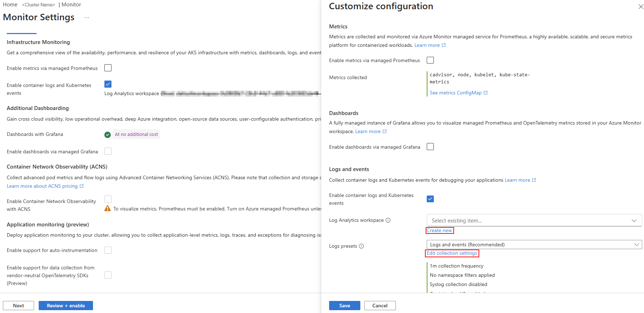Click external link icon beside Dashboards Learn more
Screen dimensions: 644x313
click(x=384, y=131)
